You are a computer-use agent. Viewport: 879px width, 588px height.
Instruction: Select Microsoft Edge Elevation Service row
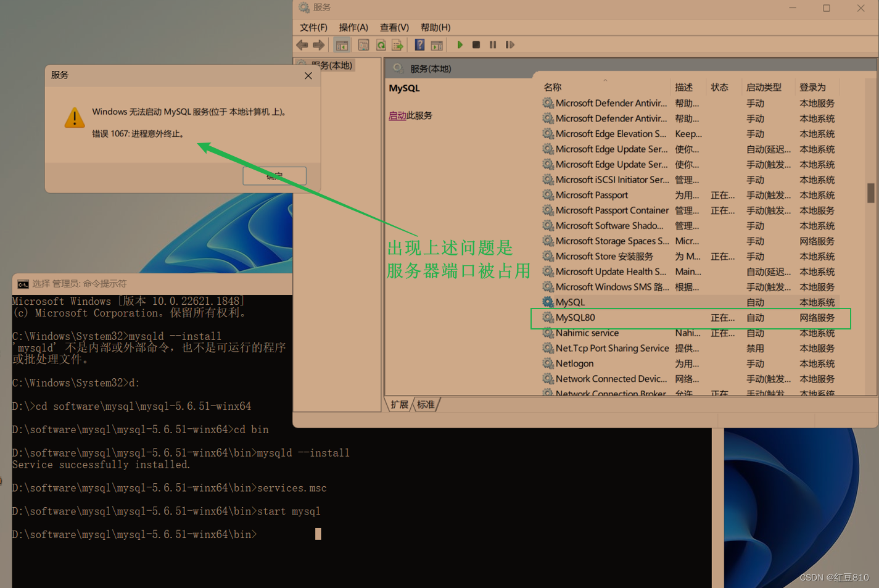coord(690,134)
